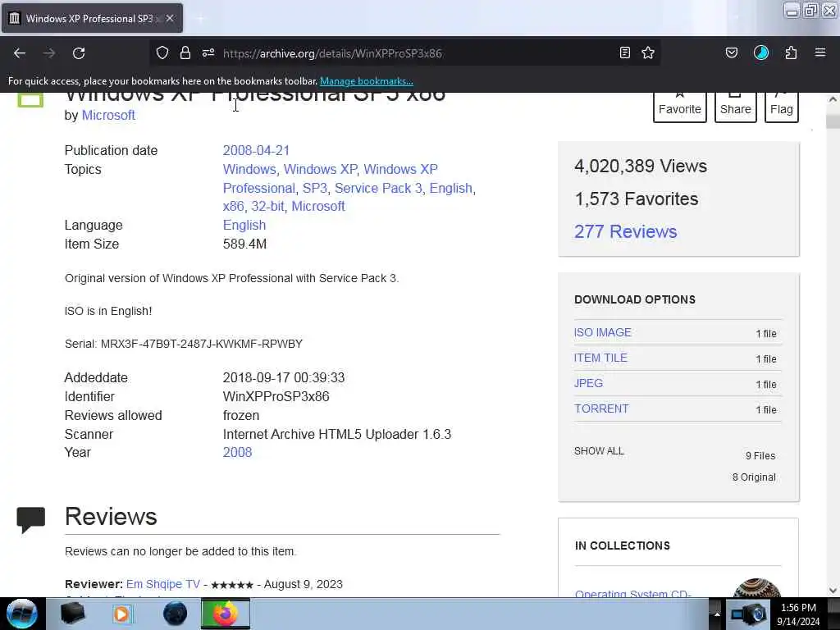Image resolution: width=840 pixels, height=630 pixels.
Task: Open the Microsoft creator link
Action: pyautogui.click(x=108, y=115)
